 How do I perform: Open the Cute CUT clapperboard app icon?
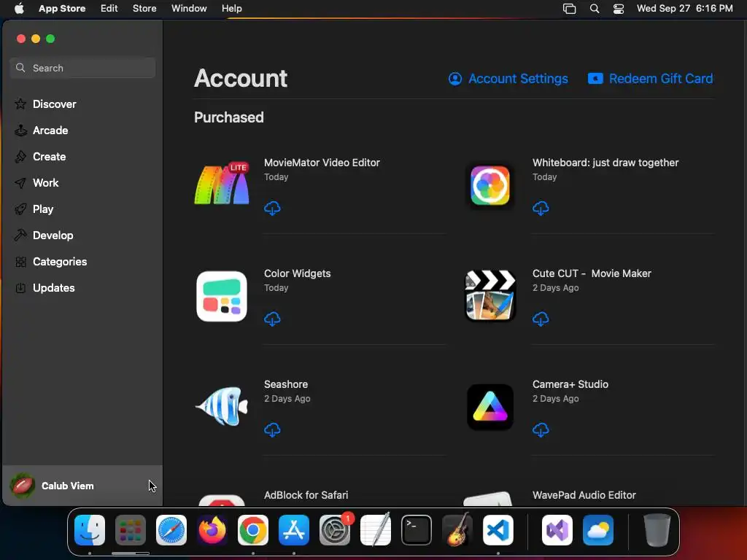pyautogui.click(x=490, y=296)
